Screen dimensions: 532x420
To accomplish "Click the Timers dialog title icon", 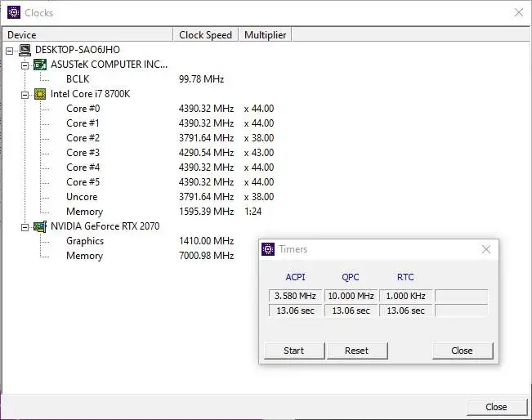I will click(x=268, y=249).
